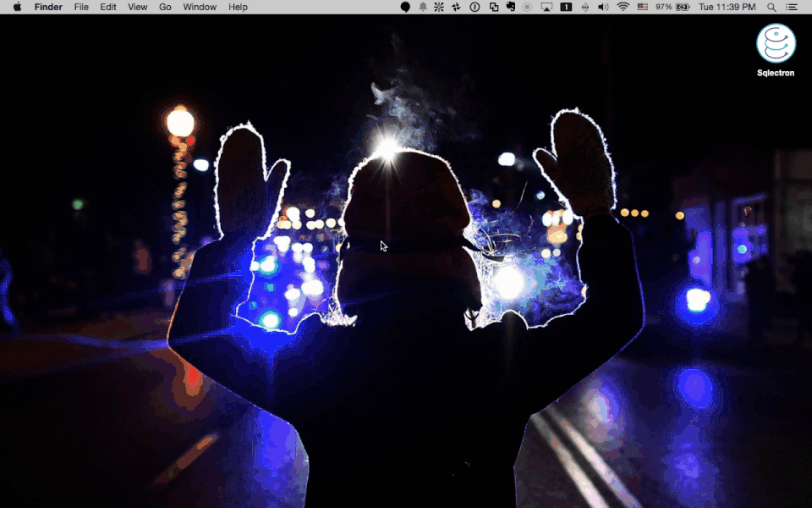Click the date and time Tue 11:39 PM
The height and width of the screenshot is (508, 812).
(727, 7)
